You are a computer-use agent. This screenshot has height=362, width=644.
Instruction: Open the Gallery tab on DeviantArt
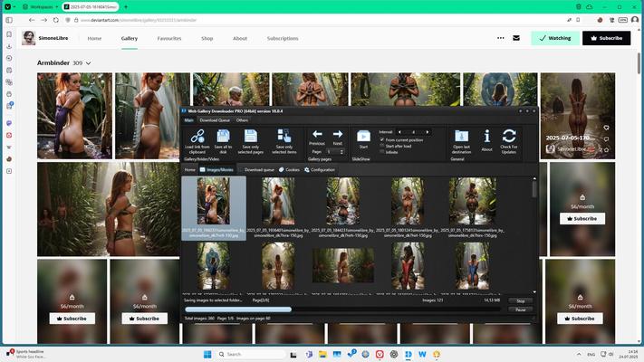[x=130, y=38]
